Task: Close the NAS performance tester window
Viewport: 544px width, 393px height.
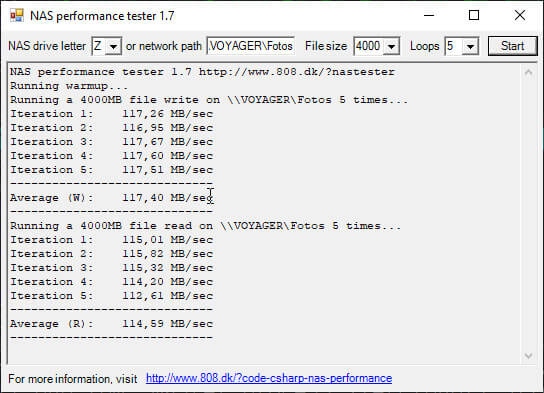Action: tap(520, 16)
